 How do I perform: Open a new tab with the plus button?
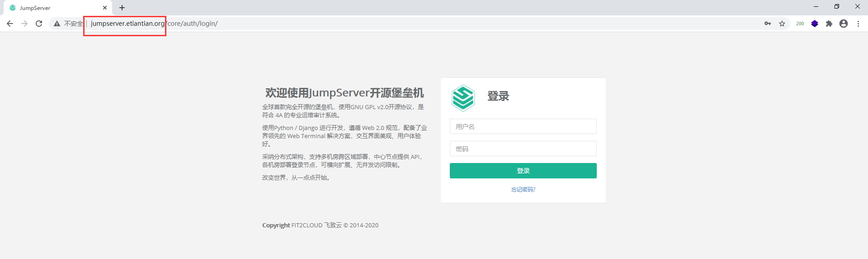(122, 8)
